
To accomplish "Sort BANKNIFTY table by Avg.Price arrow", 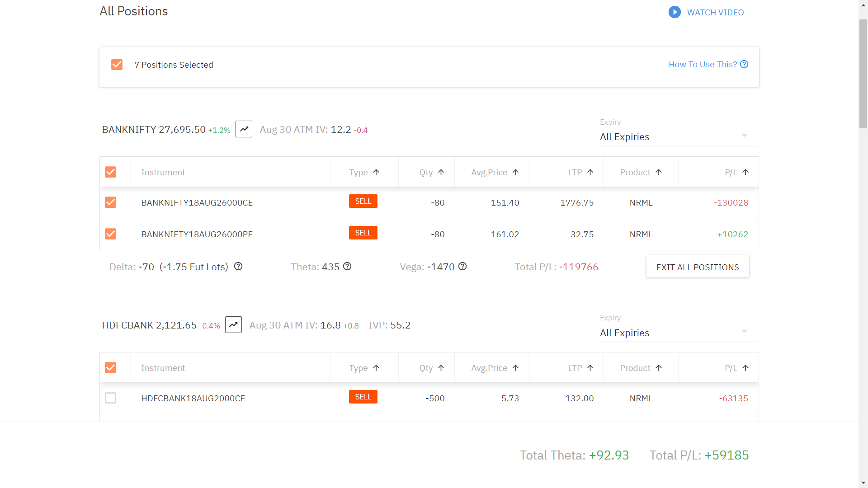I will tap(515, 172).
